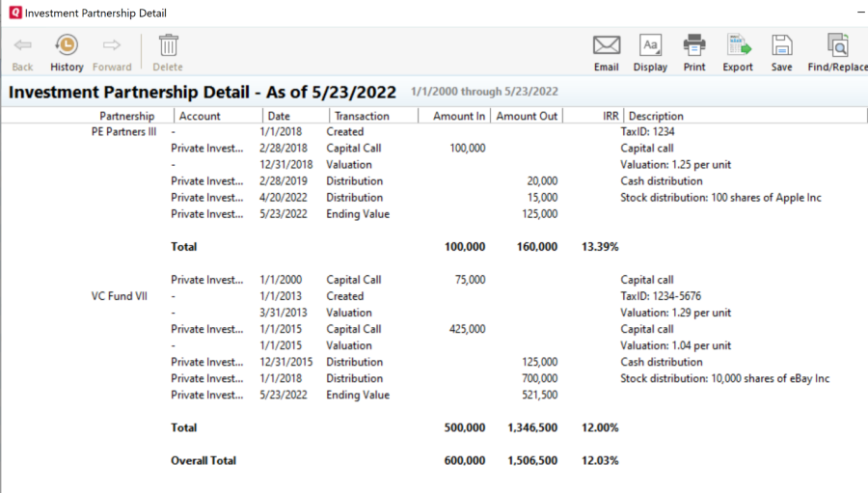The width and height of the screenshot is (868, 493).
Task: Click the Forward arrow icon
Action: 112,45
